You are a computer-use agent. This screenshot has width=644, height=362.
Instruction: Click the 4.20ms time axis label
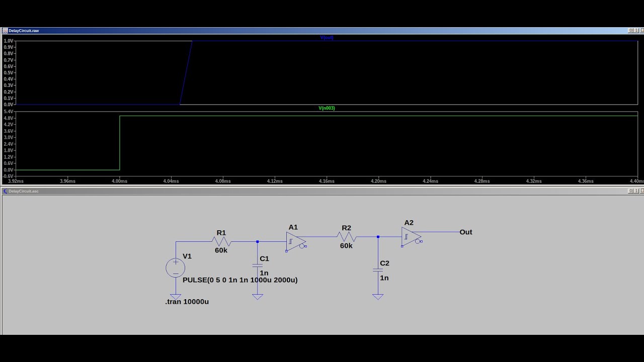click(378, 181)
